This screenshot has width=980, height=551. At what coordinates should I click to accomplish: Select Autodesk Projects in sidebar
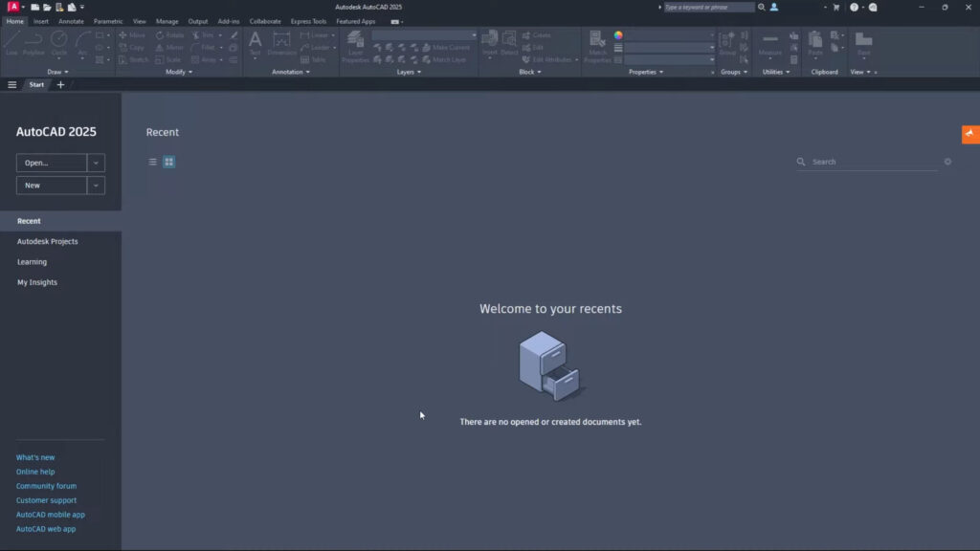coord(48,241)
